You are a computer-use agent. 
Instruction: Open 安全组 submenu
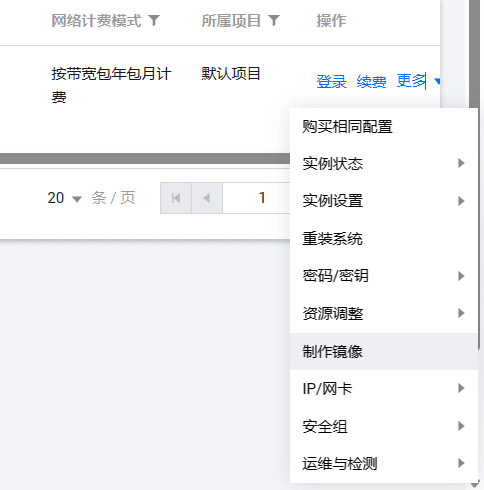(384, 426)
